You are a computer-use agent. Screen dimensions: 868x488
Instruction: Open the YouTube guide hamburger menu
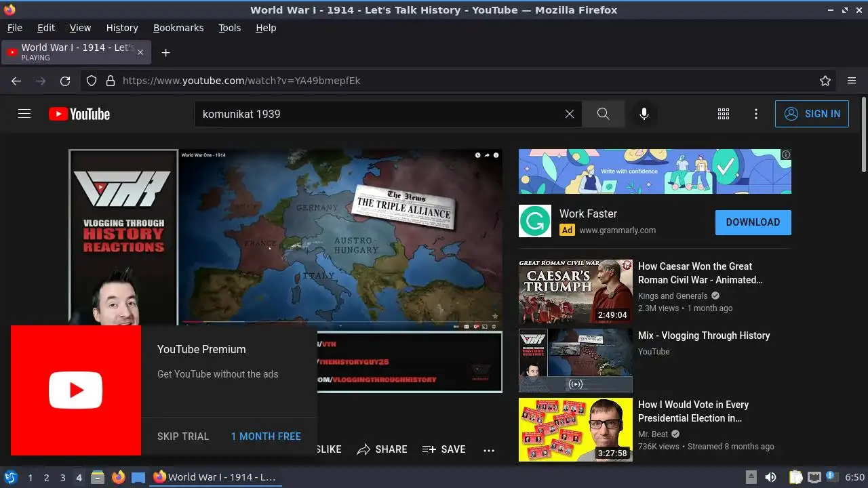24,114
